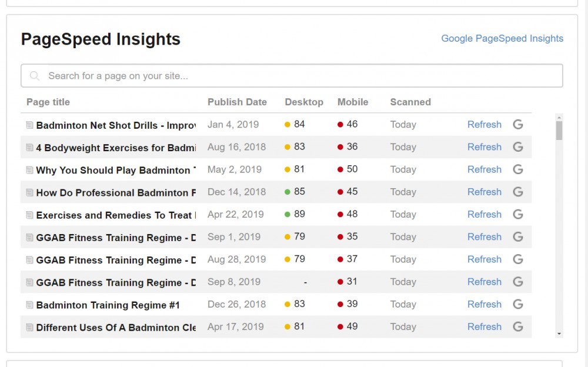This screenshot has height=367, width=588.
Task: Click the desktop score 89
Action: pos(299,214)
